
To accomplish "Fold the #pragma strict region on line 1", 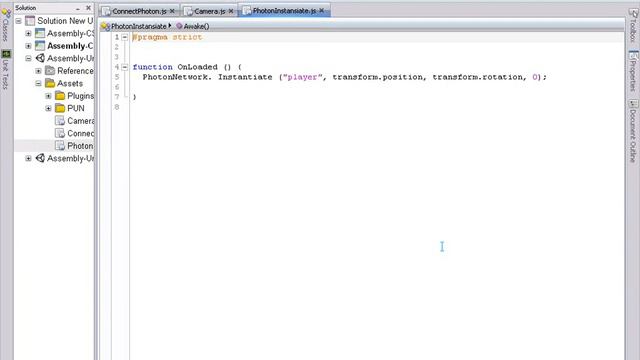I will point(125,37).
